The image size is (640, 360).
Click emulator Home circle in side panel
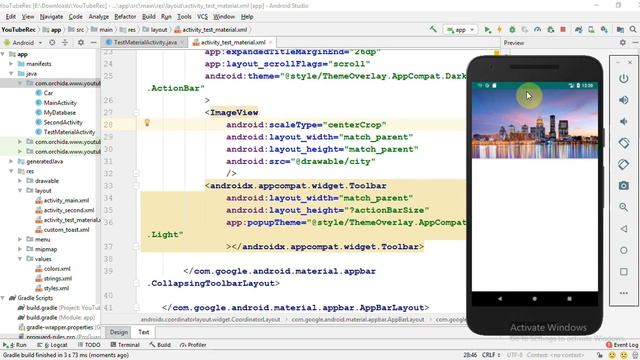pos(623,250)
